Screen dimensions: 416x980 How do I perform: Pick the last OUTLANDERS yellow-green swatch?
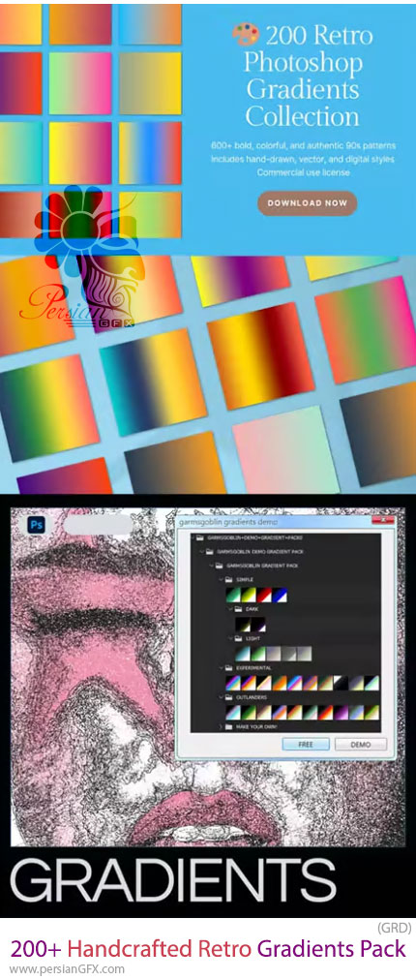371,712
